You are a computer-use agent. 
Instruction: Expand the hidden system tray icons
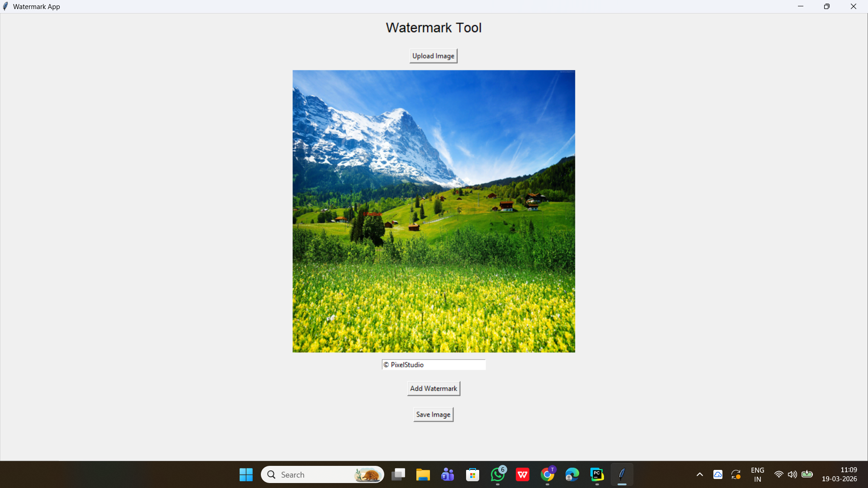[x=699, y=474]
